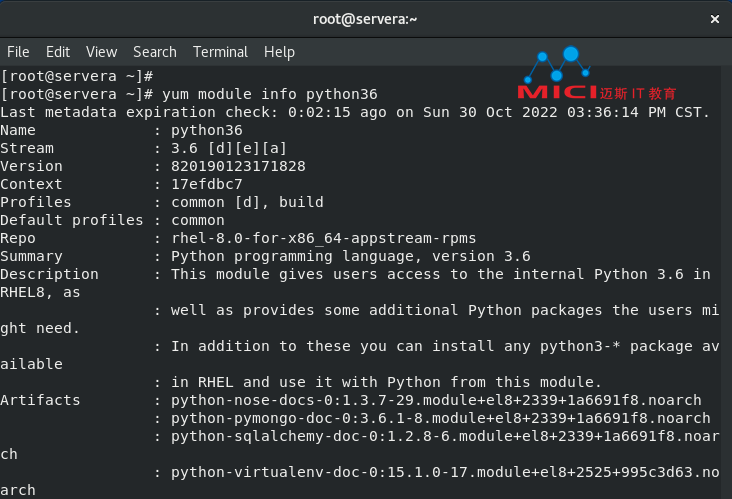The width and height of the screenshot is (732, 499).
Task: Click the blue dots graph icon above MICI
Action: [x=557, y=64]
